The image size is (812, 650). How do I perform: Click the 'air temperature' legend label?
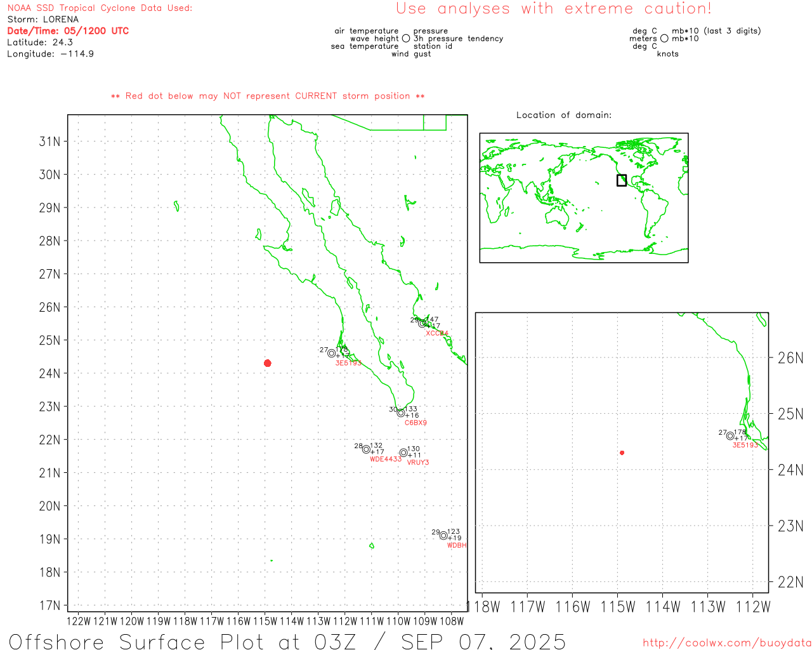[367, 31]
